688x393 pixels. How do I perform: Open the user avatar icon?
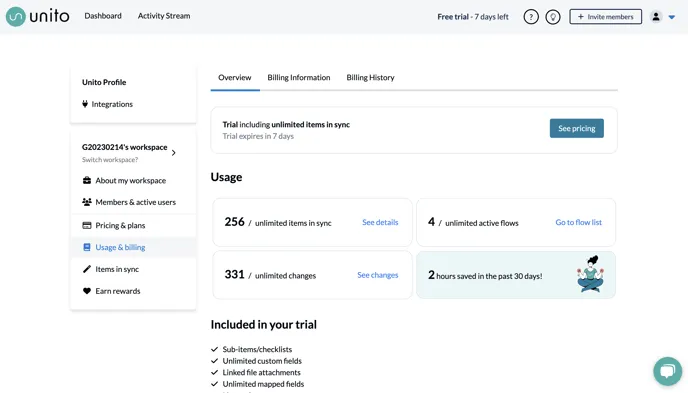tap(656, 17)
